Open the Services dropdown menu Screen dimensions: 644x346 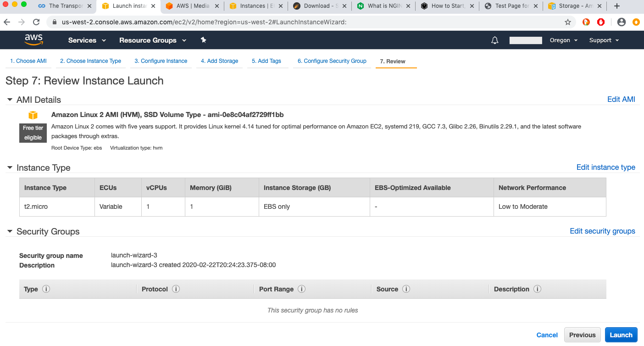tap(87, 40)
